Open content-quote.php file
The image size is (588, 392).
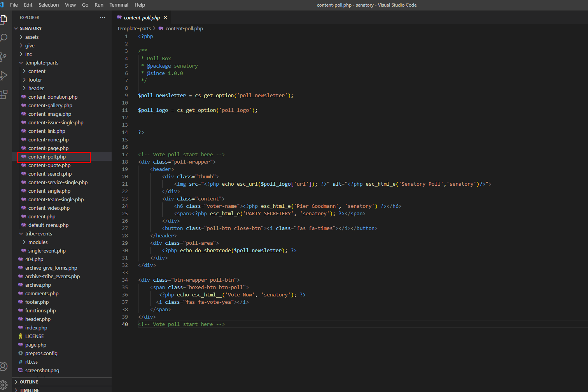[x=62, y=165]
